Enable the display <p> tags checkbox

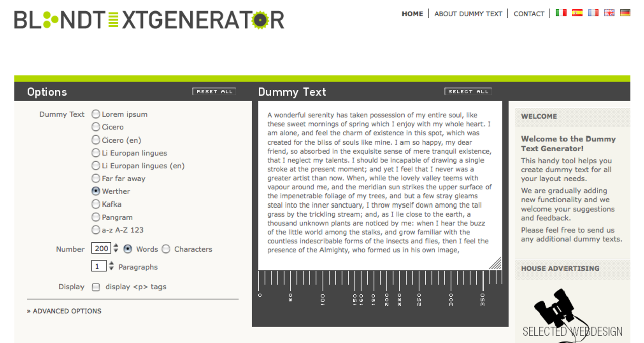click(x=95, y=287)
